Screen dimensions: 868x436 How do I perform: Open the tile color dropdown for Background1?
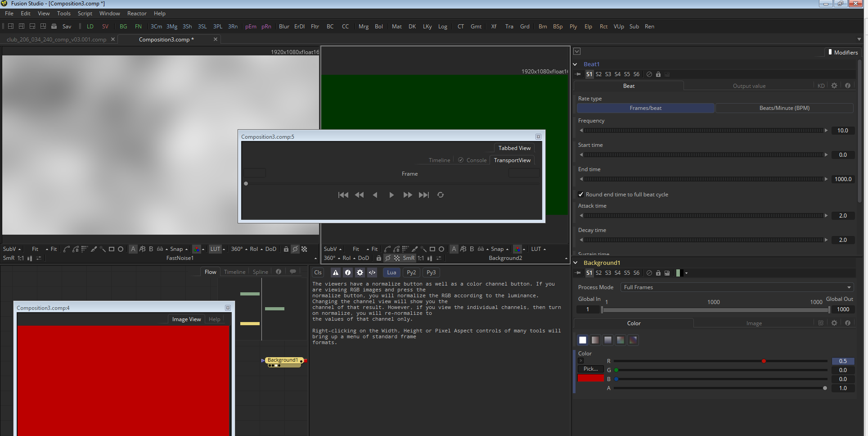point(686,273)
